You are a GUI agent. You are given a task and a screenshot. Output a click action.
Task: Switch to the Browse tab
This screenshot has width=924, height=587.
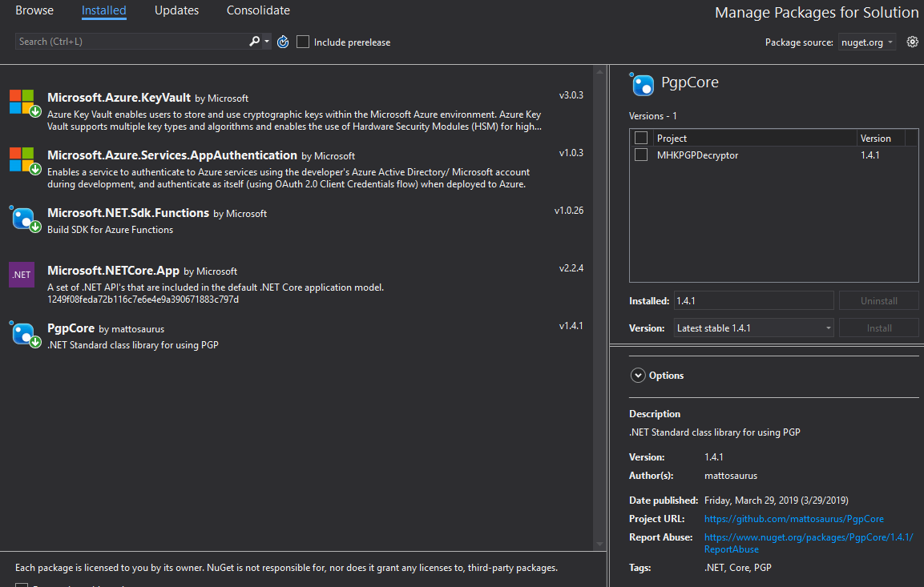[34, 10]
